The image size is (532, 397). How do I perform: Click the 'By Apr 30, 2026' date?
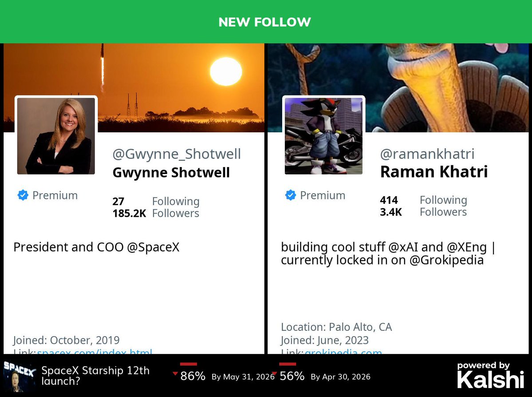tap(341, 377)
